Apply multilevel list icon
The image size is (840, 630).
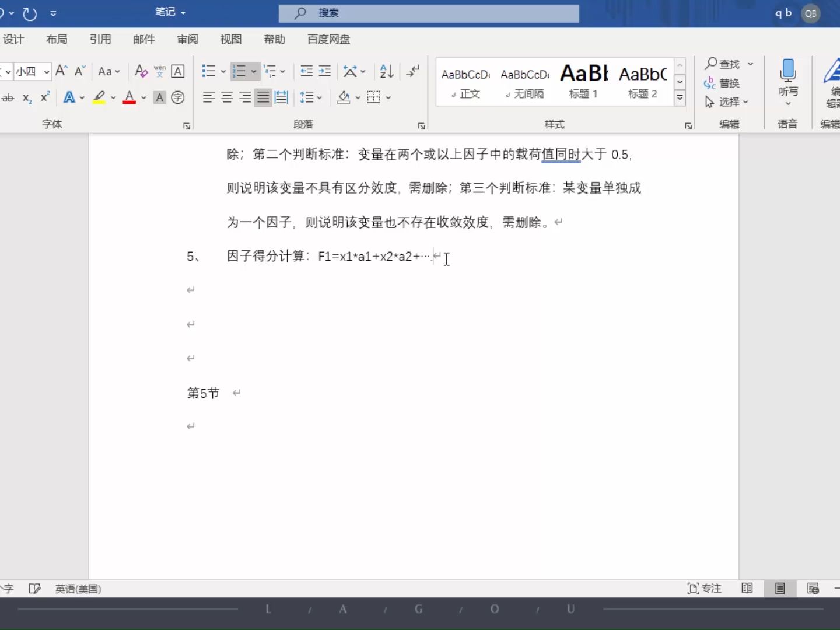269,71
